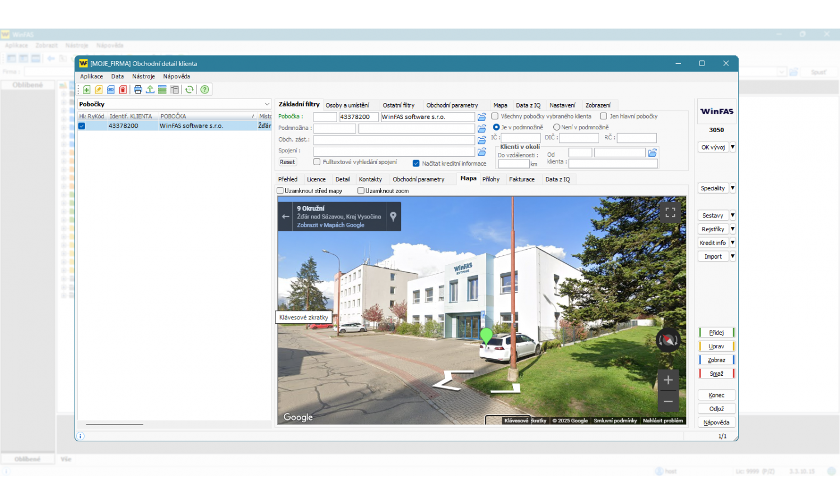Screen dimensions: 840x504
Task: Click folder lookup icon beside Spojení field
Action: (482, 152)
